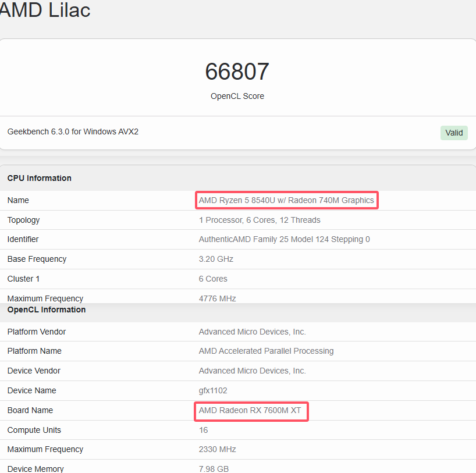Screen dimensions: 476x473
Task: Click the 4776 MHz maximum frequency value
Action: (x=217, y=298)
